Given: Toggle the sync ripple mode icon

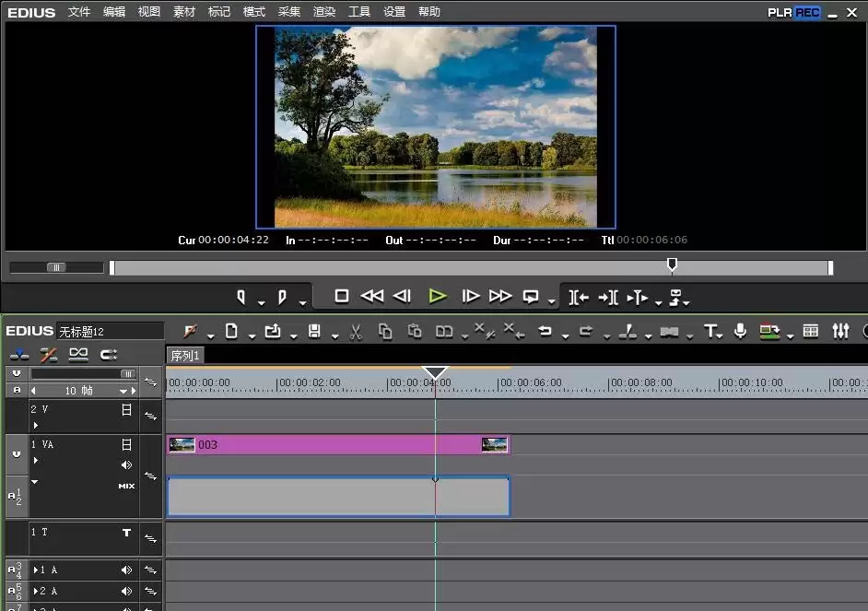Looking at the screenshot, I should (49, 354).
